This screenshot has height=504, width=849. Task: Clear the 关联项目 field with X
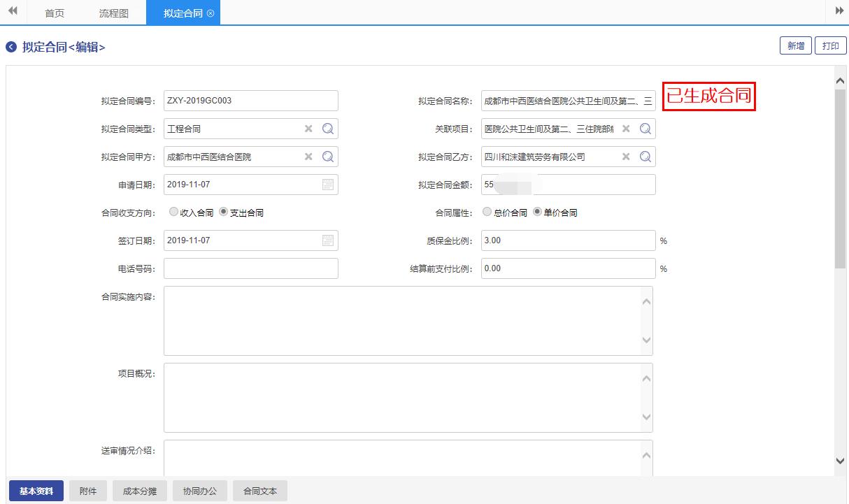(x=626, y=129)
